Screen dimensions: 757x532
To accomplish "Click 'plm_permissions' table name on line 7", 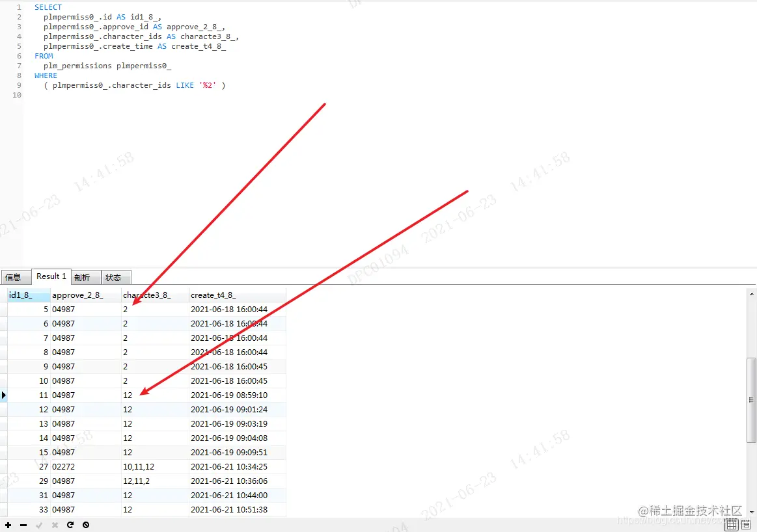I will click(x=77, y=66).
